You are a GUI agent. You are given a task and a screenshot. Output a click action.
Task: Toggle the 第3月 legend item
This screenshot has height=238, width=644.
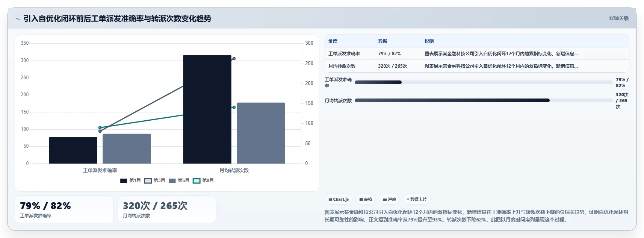pos(155,180)
